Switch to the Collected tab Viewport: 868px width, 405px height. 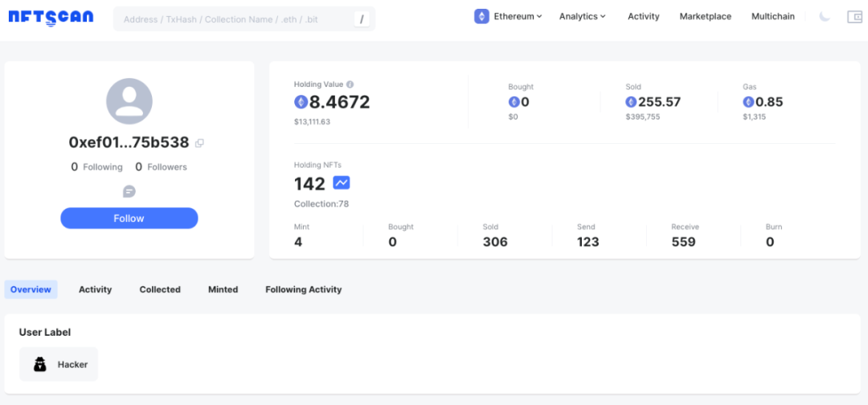point(160,289)
